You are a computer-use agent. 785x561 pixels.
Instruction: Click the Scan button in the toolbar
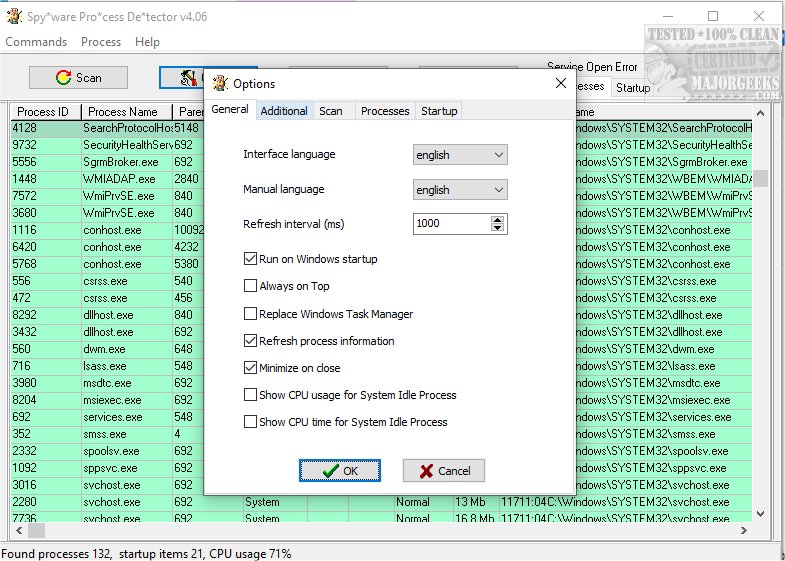[78, 78]
